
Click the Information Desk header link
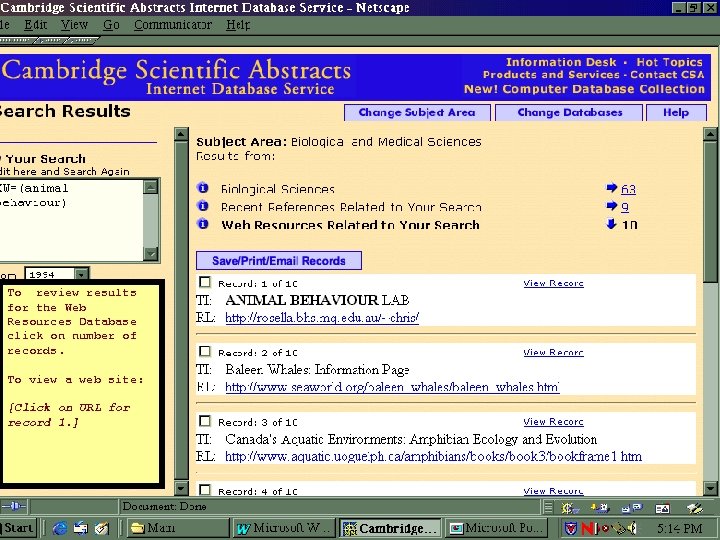pyautogui.click(x=561, y=62)
